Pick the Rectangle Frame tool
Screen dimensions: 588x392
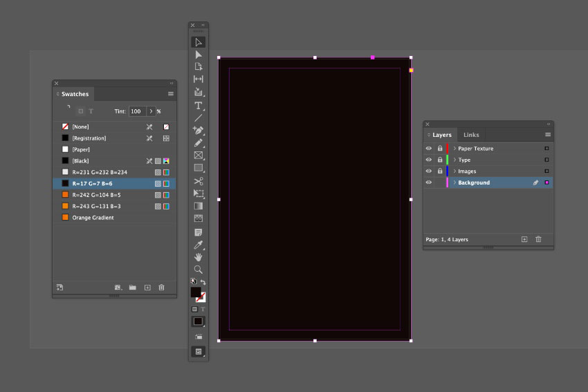pos(199,155)
